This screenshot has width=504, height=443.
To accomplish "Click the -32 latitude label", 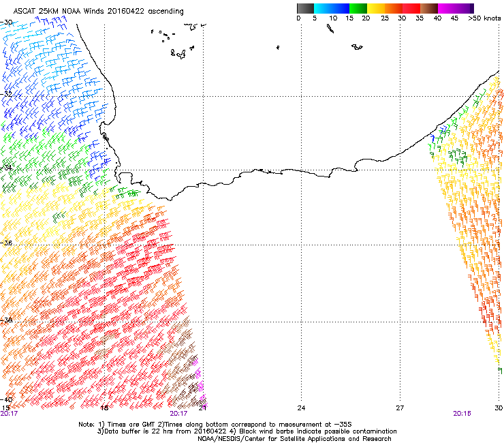I will pos(6,94).
